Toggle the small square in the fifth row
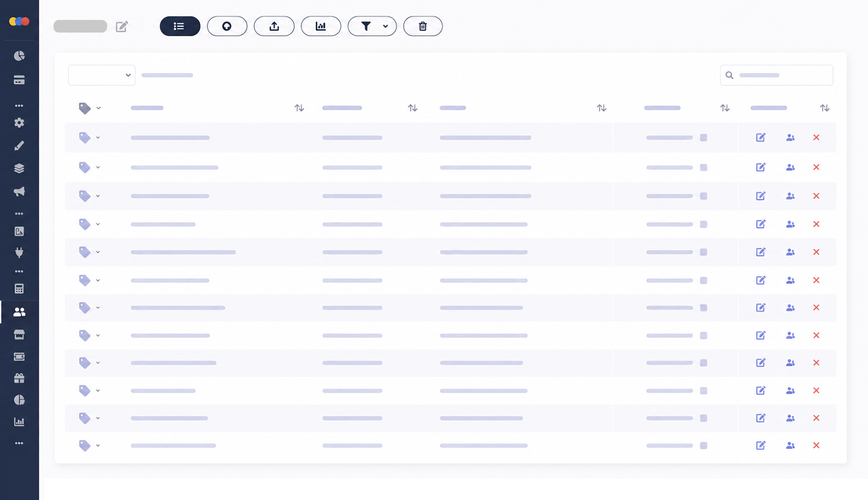This screenshot has height=500, width=868. [704, 252]
